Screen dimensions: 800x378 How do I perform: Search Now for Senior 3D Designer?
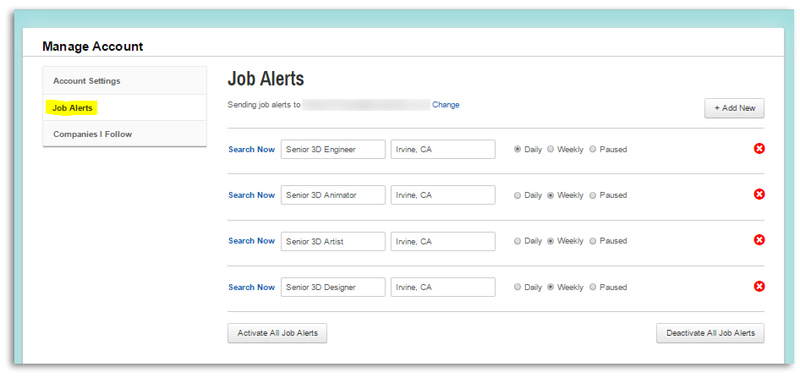tap(252, 287)
